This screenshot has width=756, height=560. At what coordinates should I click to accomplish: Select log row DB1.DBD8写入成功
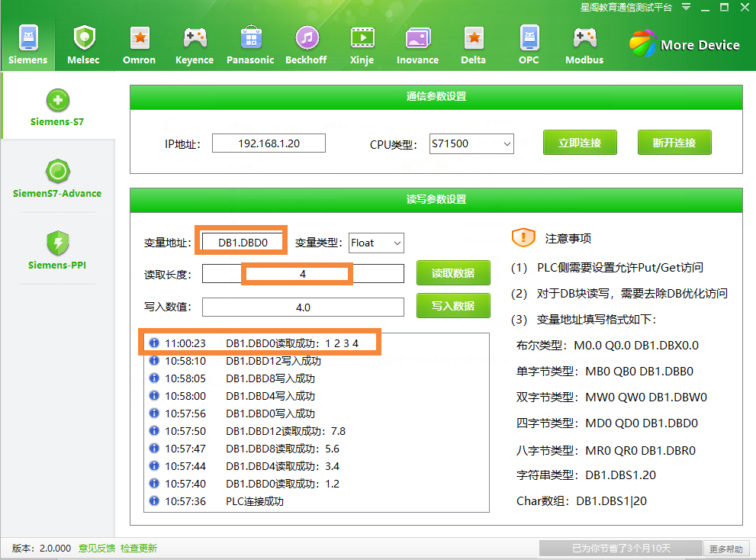(x=317, y=378)
